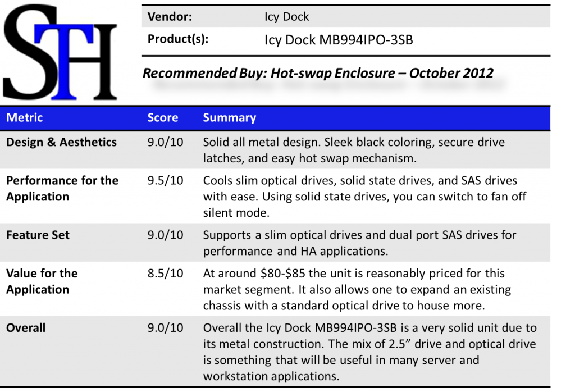Select the Icy Dock vendor name
575x392 pixels.
(x=286, y=17)
